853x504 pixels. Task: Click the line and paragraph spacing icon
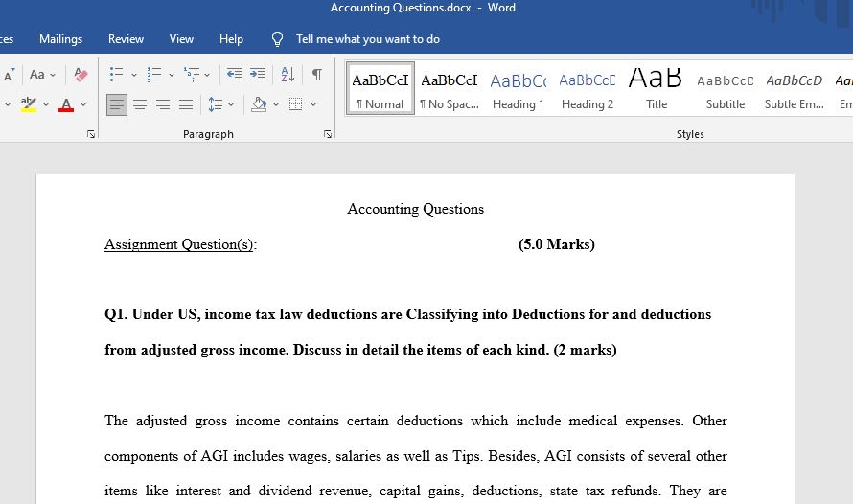[216, 104]
